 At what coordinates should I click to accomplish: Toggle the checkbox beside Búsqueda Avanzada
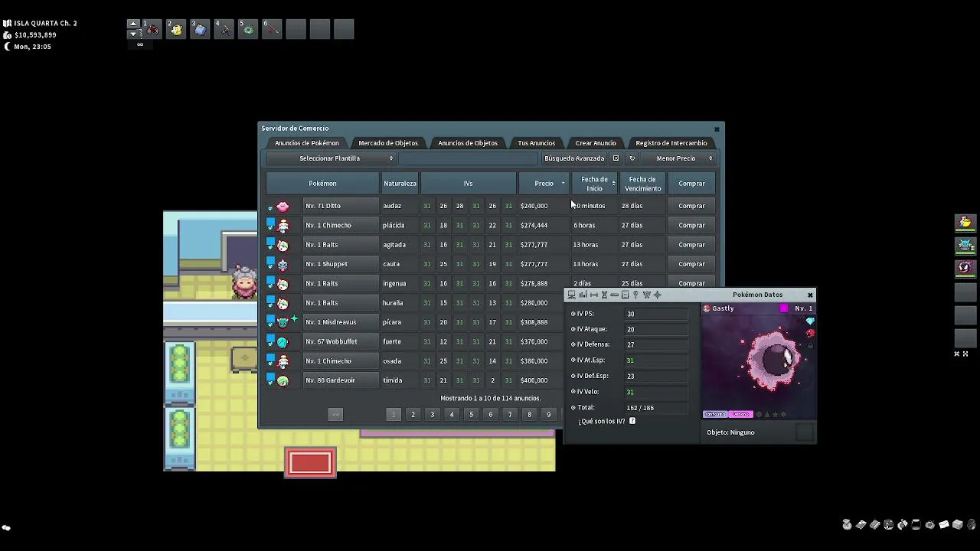616,158
